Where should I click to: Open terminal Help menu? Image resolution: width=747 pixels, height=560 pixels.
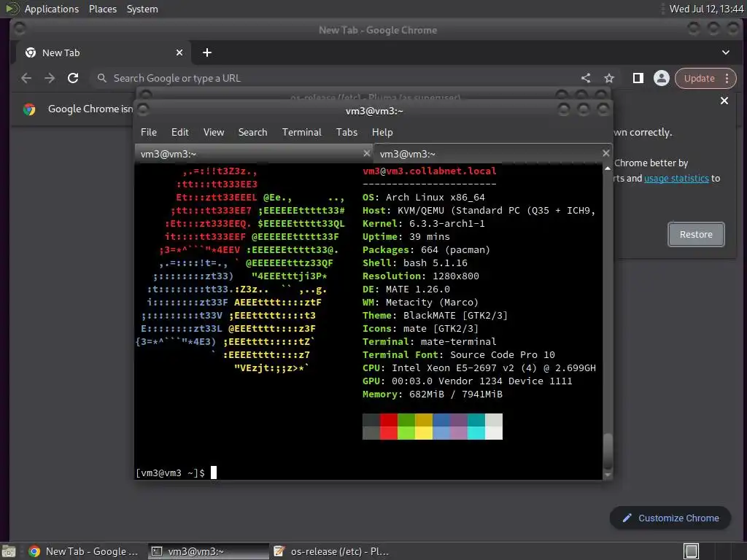[382, 133]
